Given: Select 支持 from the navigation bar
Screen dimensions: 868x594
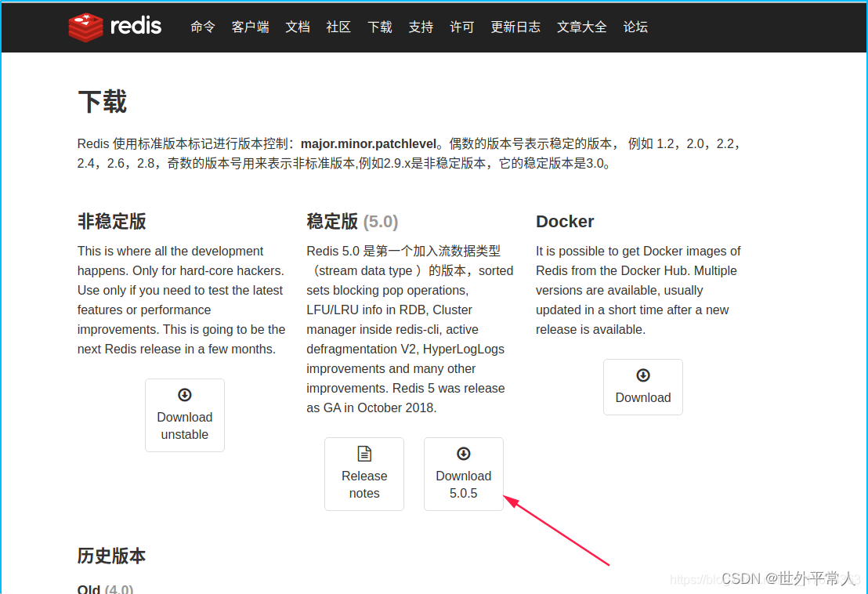Looking at the screenshot, I should pyautogui.click(x=421, y=27).
